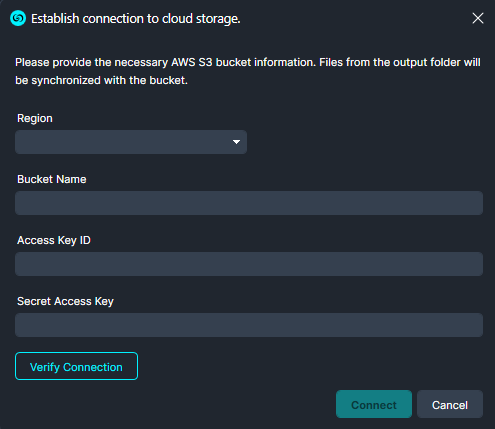
Task: Focus the Access Key ID field
Action: [x=249, y=264]
